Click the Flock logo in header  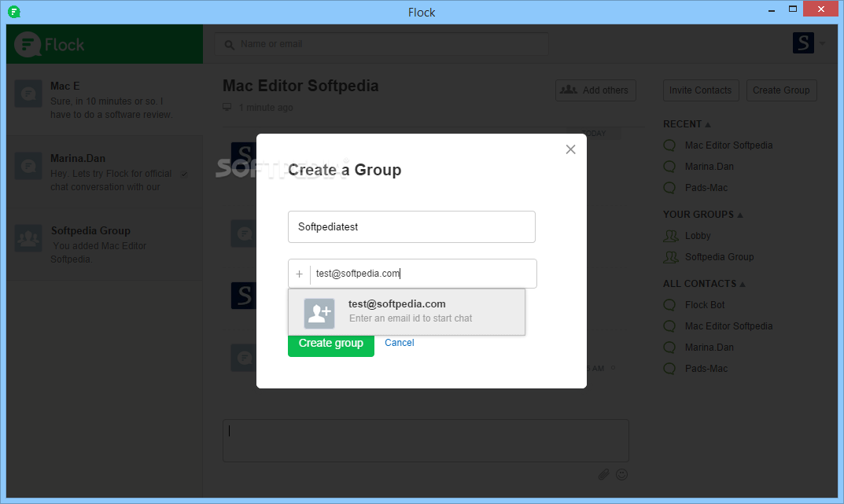[x=50, y=44]
